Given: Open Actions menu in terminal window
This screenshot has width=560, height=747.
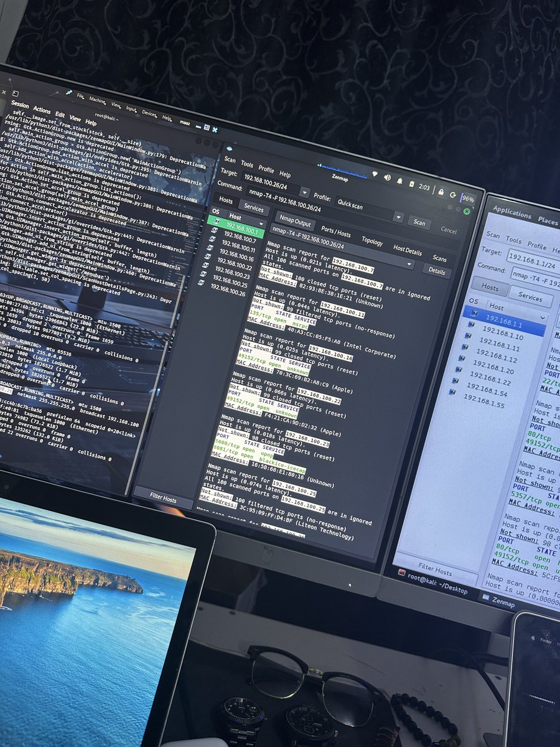Looking at the screenshot, I should pyautogui.click(x=42, y=110).
